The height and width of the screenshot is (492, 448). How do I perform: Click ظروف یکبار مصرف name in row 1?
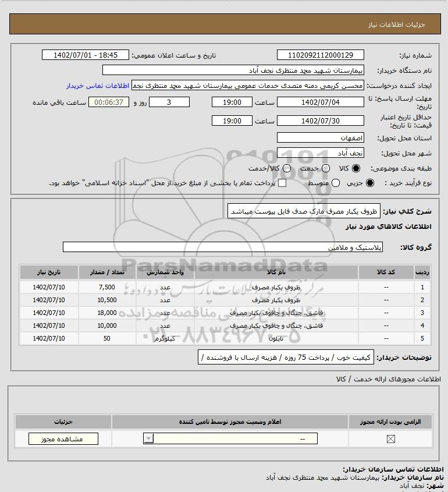[276, 287]
